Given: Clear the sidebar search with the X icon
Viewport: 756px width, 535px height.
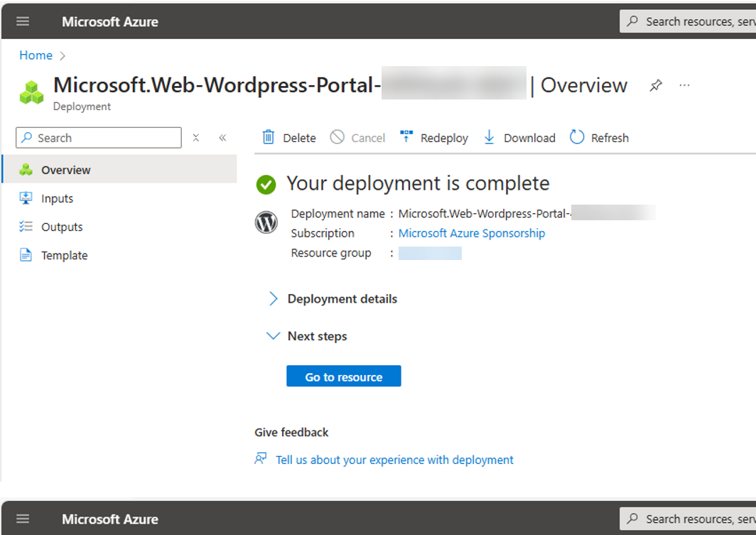Looking at the screenshot, I should (x=196, y=138).
